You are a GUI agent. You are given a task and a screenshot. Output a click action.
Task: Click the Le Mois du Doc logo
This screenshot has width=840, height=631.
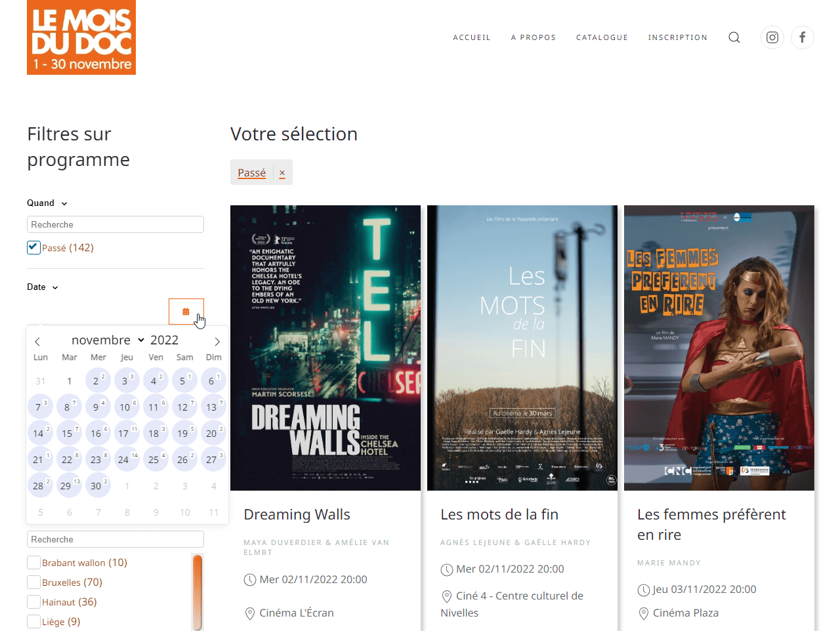coord(81,37)
